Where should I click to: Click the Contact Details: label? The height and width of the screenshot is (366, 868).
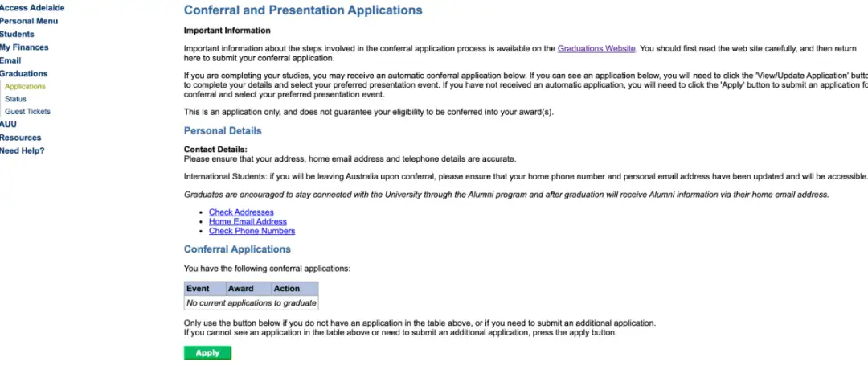coord(215,150)
